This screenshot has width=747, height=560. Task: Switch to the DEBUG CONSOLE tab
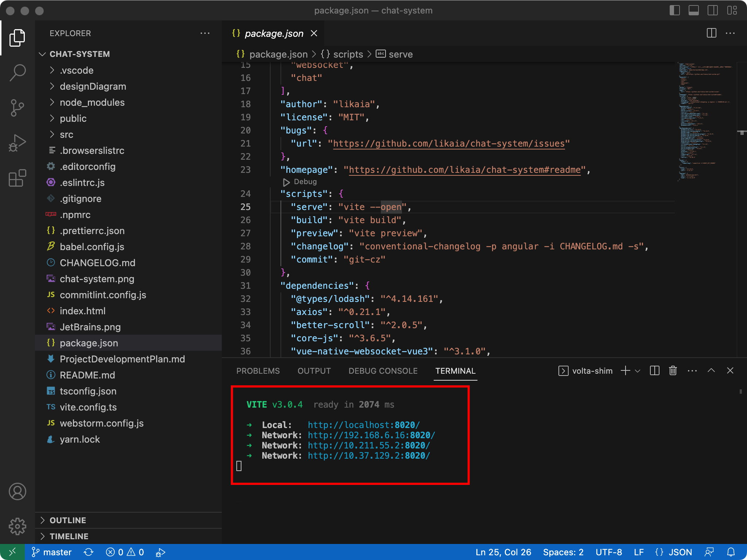[x=383, y=371]
